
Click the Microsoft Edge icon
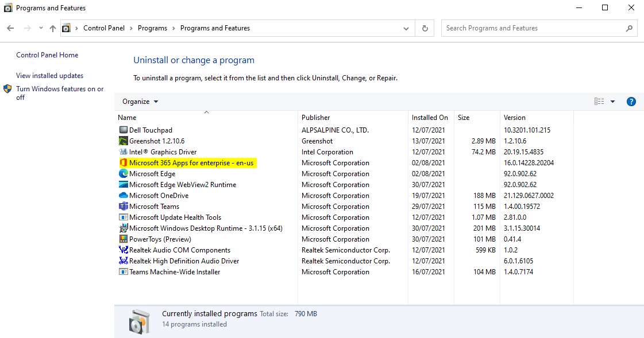point(123,173)
